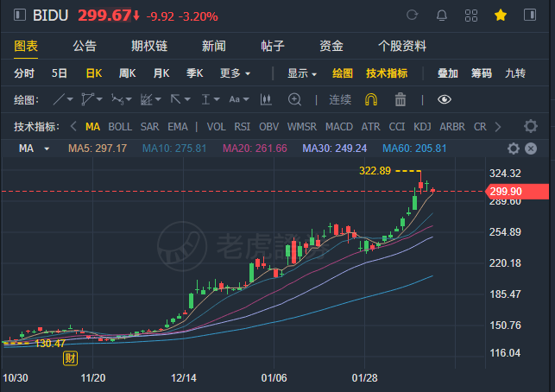Select 季K chart period
The height and width of the screenshot is (392, 555).
tap(195, 73)
